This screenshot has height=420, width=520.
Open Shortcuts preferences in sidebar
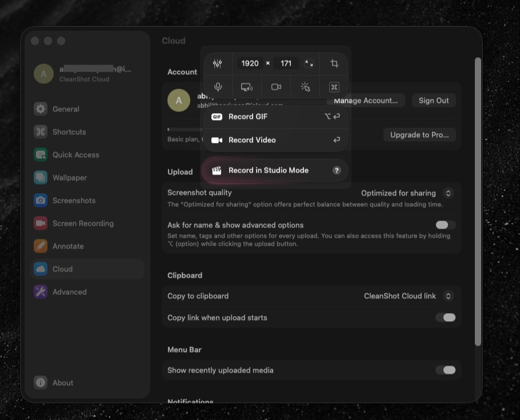pyautogui.click(x=88, y=131)
